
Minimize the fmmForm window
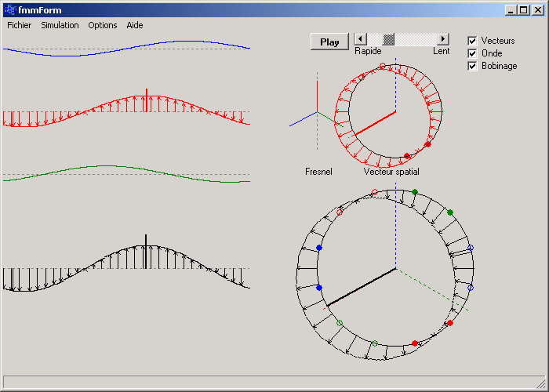(511, 9)
